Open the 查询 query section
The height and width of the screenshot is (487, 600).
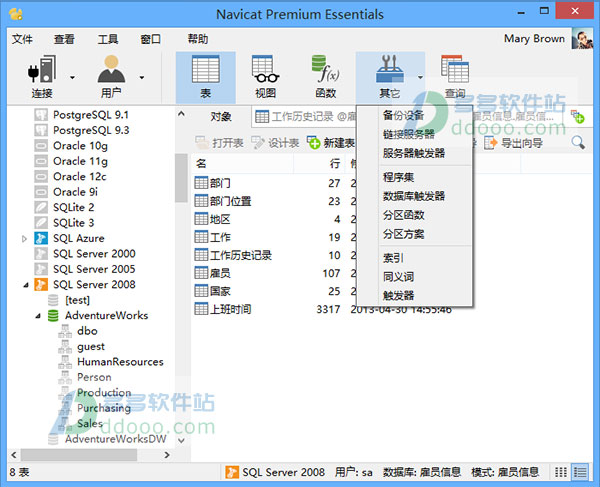(455, 77)
